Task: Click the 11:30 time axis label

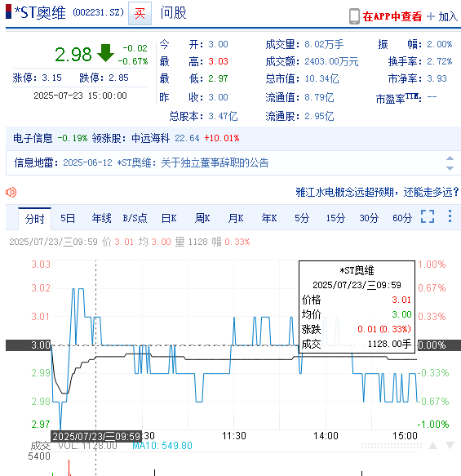Action: point(234,436)
